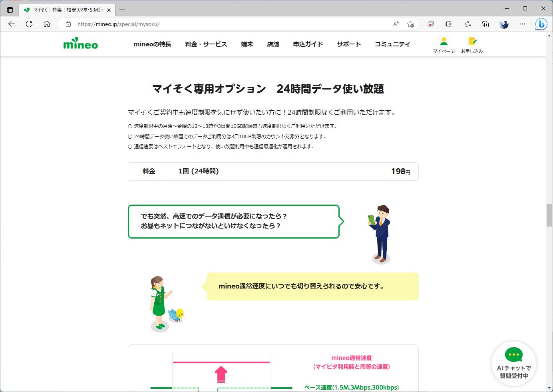Open 申込ガイド menu item
Viewport: 553px width, 392px height.
(x=308, y=44)
